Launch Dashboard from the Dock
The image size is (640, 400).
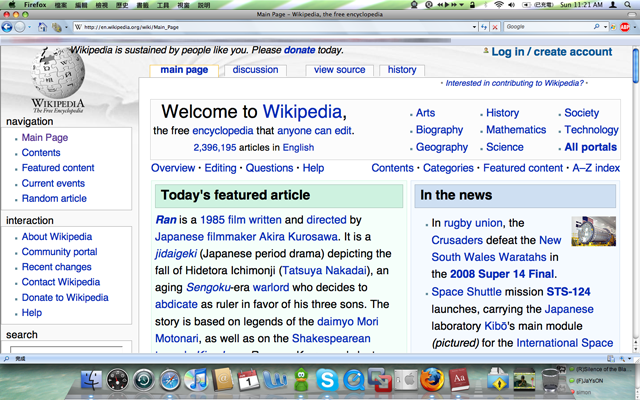tap(118, 380)
